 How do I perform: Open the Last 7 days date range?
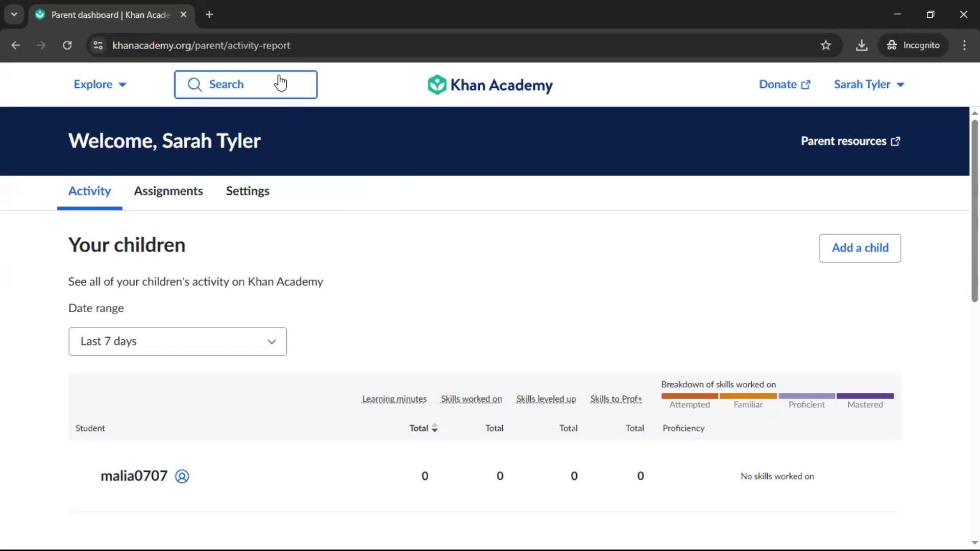[177, 341]
